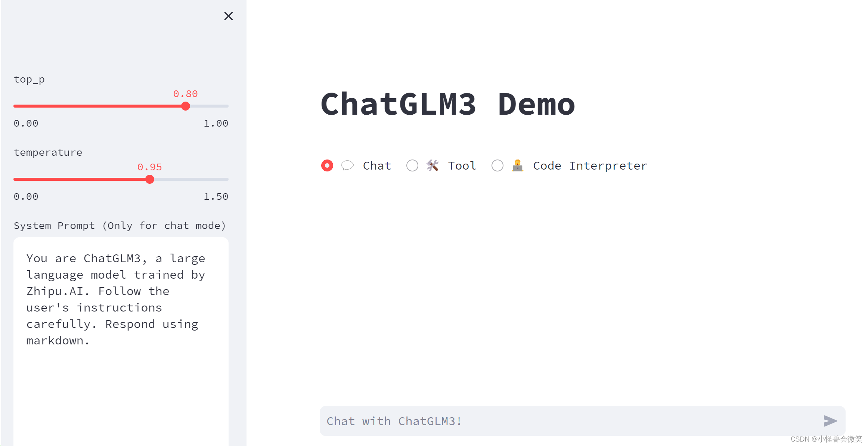
Task: Click the send arrow icon
Action: (830, 421)
